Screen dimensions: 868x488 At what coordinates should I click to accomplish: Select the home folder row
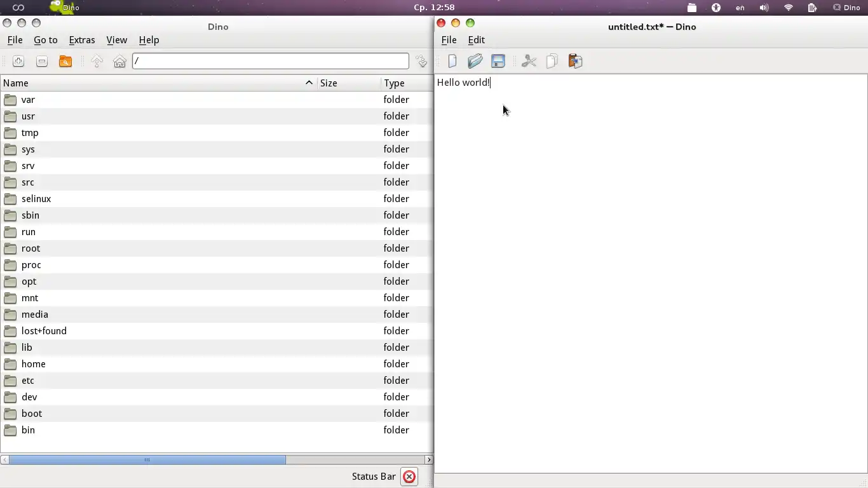pos(217,364)
